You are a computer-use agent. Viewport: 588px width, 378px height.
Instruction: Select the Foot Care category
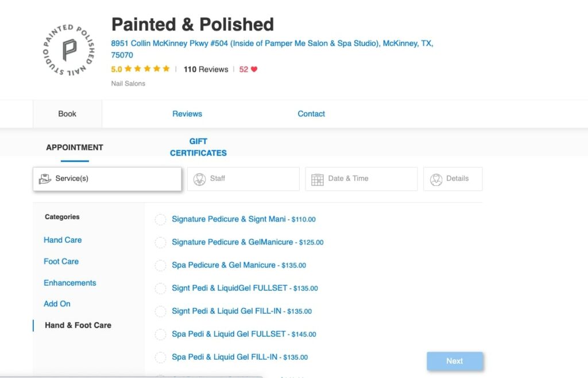[61, 262]
